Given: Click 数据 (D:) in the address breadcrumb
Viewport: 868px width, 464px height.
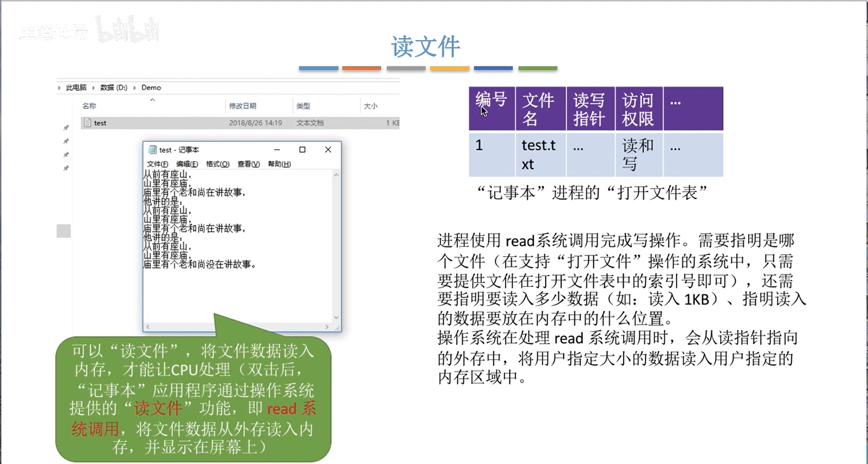Looking at the screenshot, I should pyautogui.click(x=114, y=88).
